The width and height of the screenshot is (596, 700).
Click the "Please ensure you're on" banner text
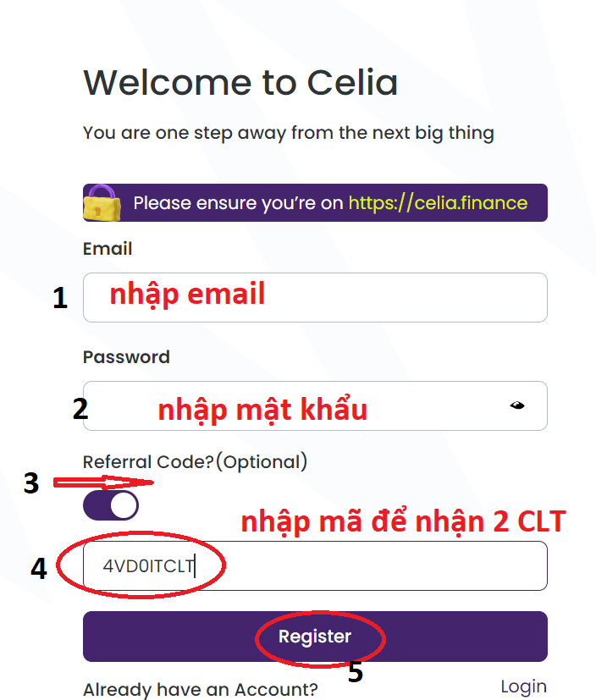(238, 203)
